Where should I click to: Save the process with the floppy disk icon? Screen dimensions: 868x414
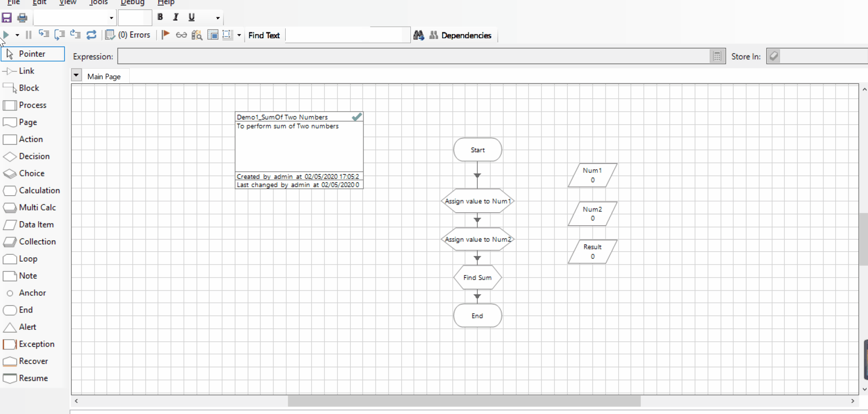coord(7,18)
